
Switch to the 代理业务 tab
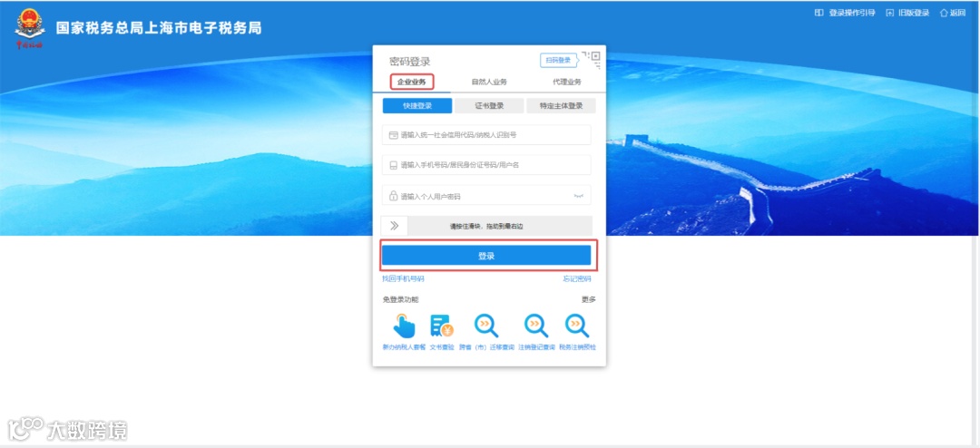coord(567,82)
